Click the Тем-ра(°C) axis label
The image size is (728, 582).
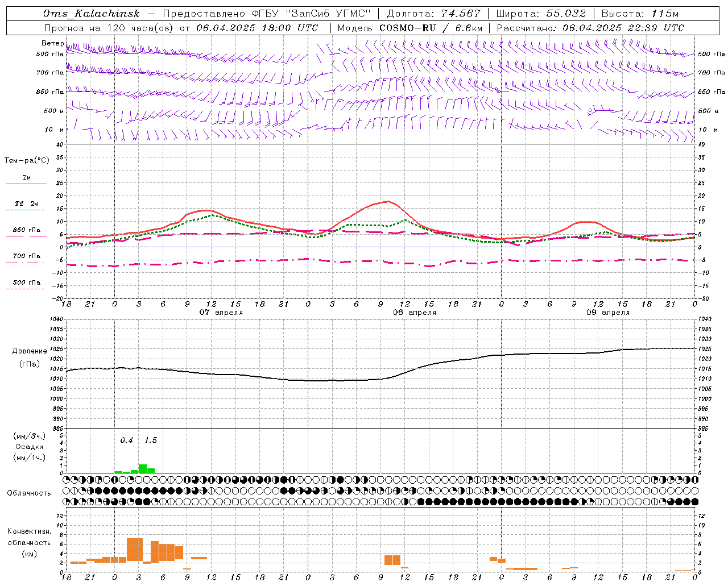pyautogui.click(x=27, y=160)
